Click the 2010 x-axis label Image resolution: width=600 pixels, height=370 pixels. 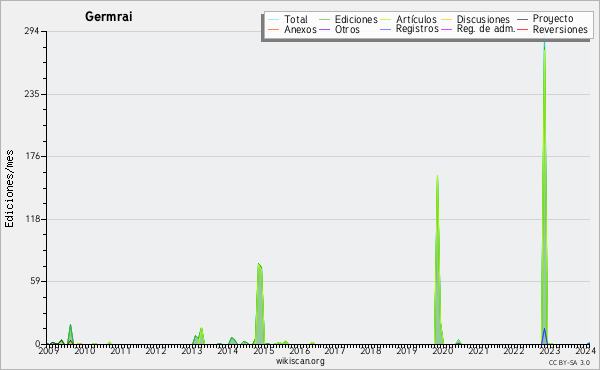tap(85, 350)
